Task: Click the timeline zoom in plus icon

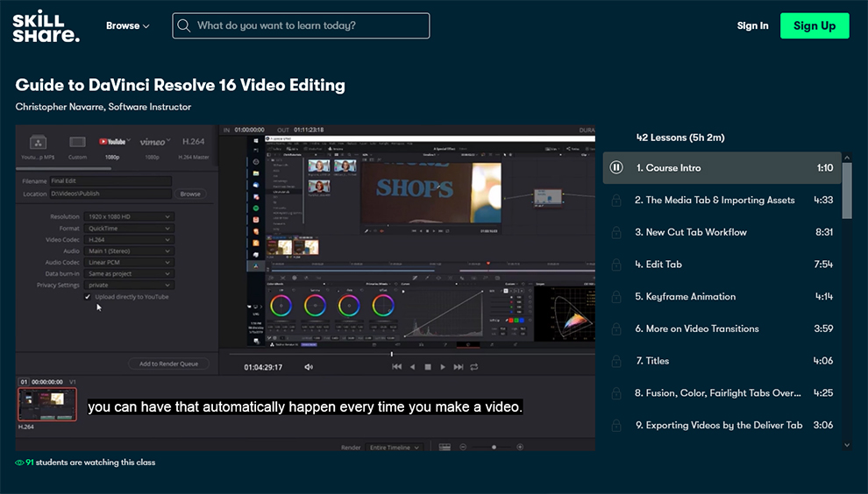Action: pos(520,447)
